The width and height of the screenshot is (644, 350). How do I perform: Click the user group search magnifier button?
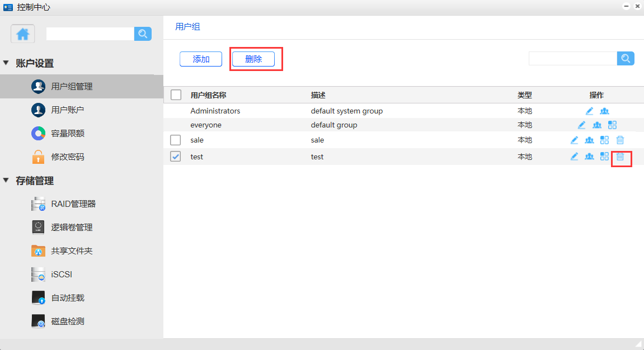tap(626, 58)
